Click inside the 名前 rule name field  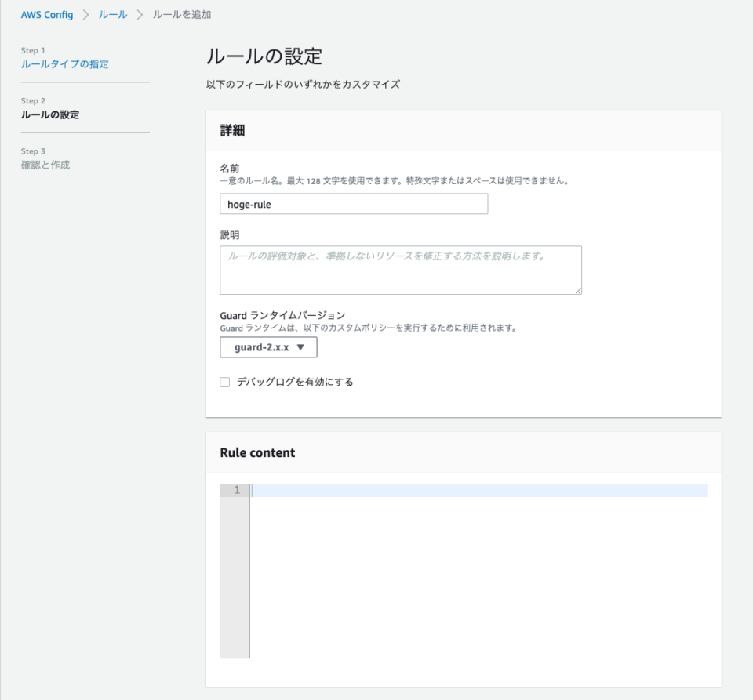pyautogui.click(x=353, y=203)
